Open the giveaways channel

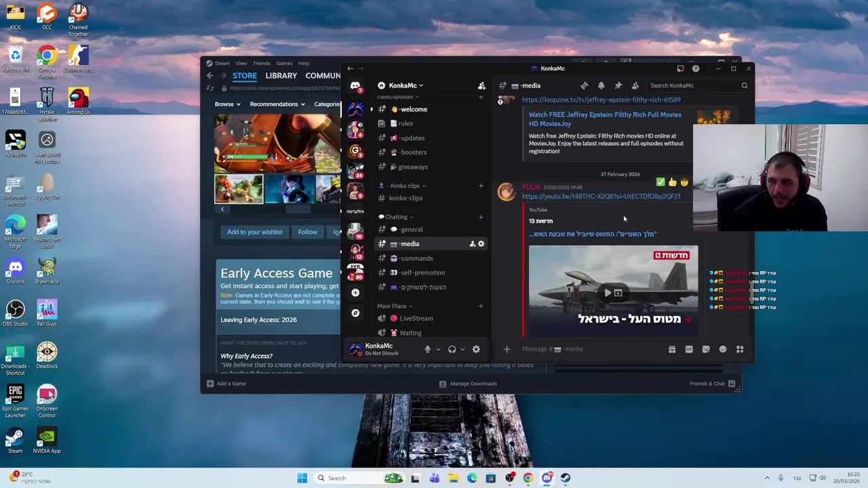[x=431, y=167]
